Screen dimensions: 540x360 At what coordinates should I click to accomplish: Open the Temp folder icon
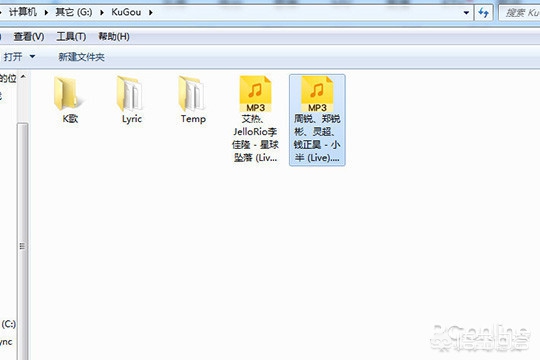tap(191, 93)
